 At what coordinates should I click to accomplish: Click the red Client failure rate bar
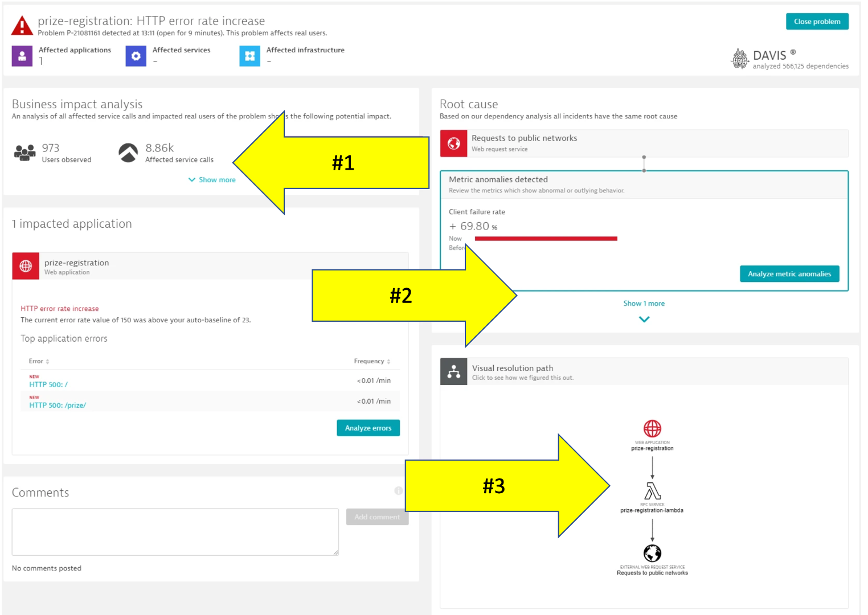click(x=546, y=239)
